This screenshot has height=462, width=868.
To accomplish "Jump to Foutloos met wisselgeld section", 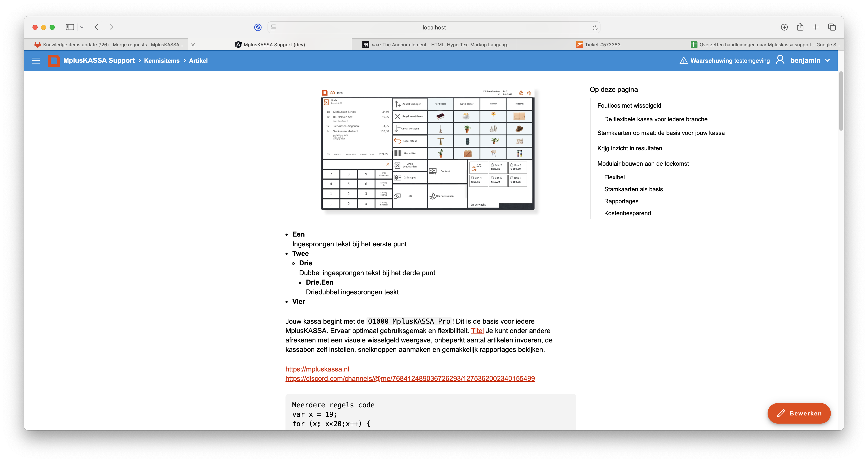I will pyautogui.click(x=629, y=105).
